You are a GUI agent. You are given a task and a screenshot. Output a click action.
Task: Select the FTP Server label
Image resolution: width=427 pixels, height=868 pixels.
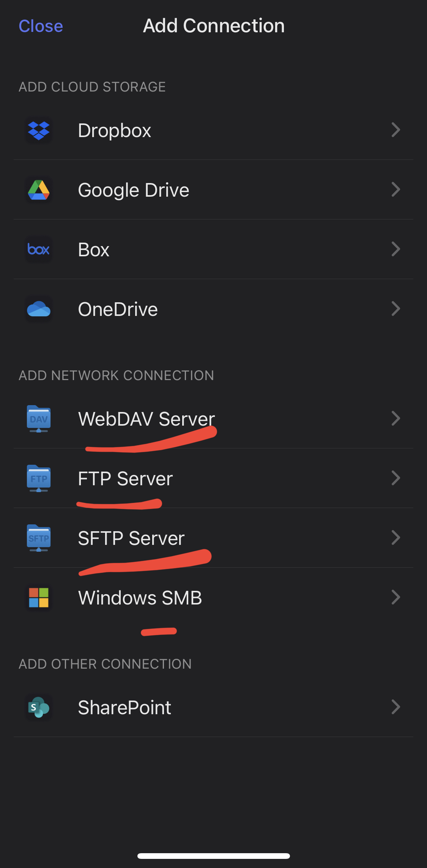pyautogui.click(x=125, y=478)
